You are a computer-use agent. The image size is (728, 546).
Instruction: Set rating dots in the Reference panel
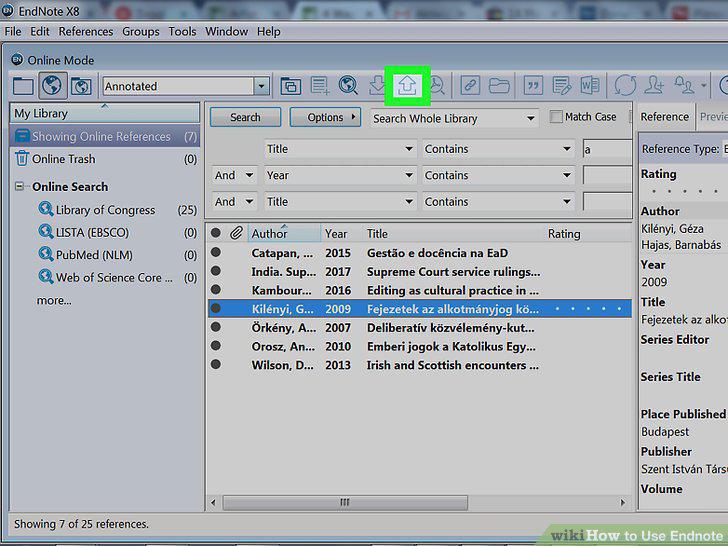pos(684,191)
